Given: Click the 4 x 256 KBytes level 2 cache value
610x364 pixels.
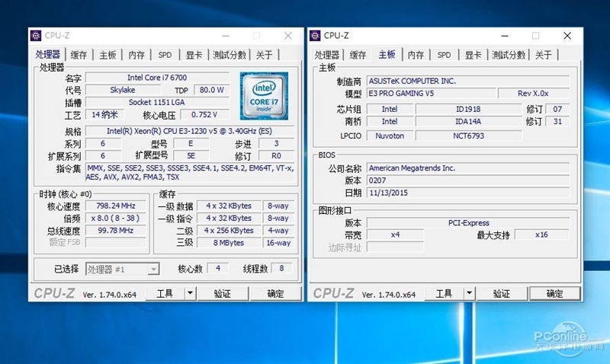Looking at the screenshot, I should click(x=229, y=231).
